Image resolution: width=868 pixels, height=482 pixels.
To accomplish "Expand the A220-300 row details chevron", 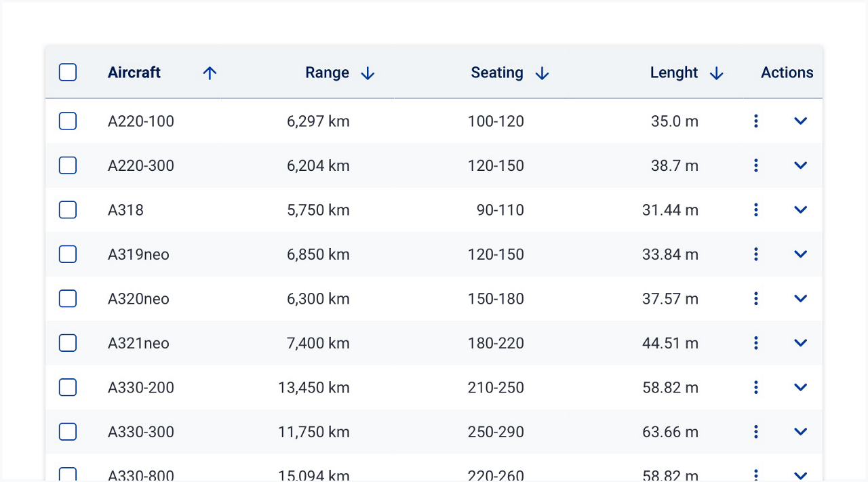I will tap(801, 165).
